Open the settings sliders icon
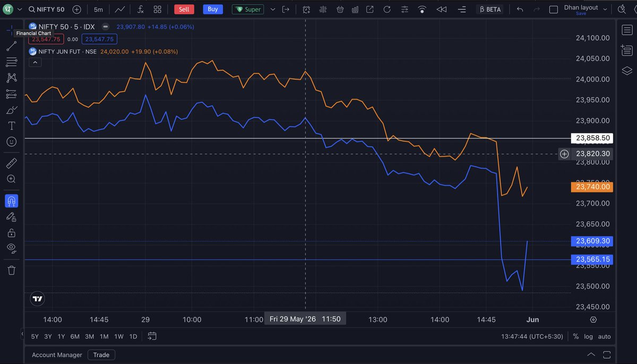 click(405, 9)
